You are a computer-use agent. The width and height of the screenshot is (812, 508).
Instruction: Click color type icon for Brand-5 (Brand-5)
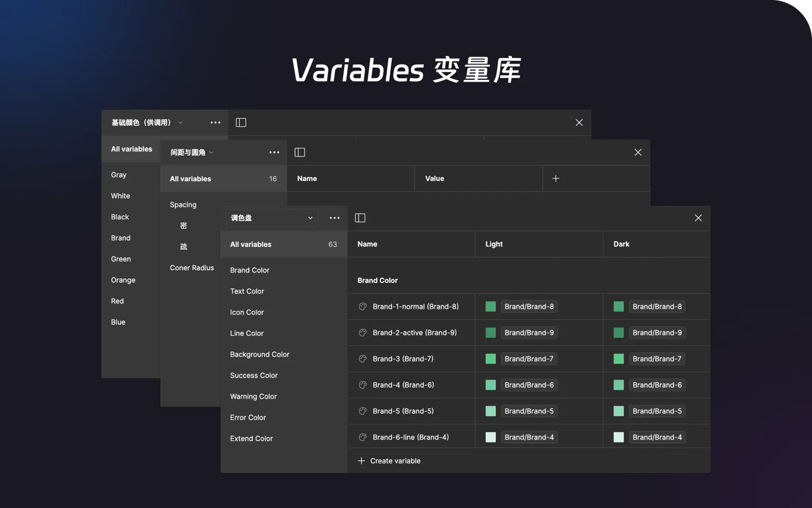(x=362, y=411)
